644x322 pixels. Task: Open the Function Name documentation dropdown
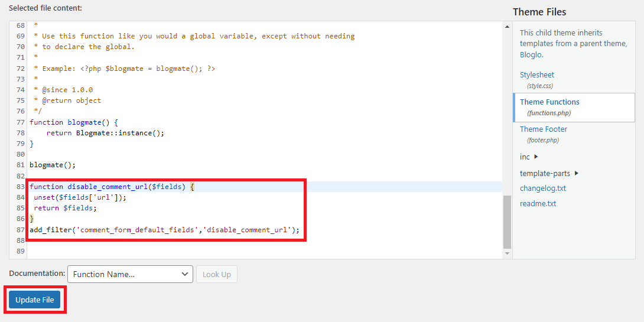click(130, 274)
